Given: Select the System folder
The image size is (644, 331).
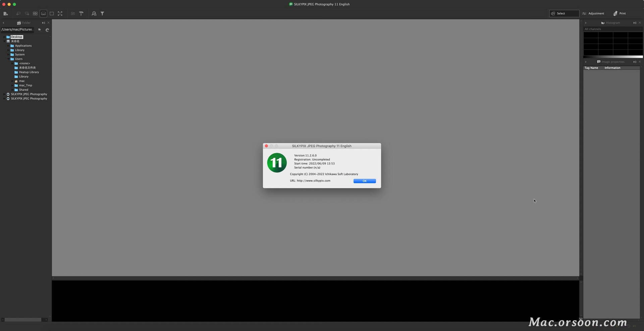Looking at the screenshot, I should [19, 54].
